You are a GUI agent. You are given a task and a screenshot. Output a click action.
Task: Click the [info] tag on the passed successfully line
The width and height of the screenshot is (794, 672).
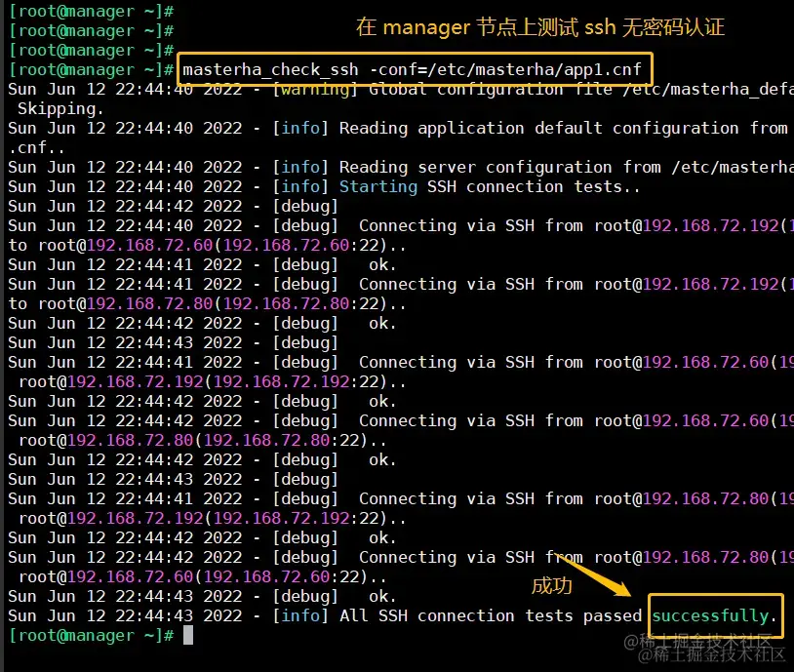(300, 615)
